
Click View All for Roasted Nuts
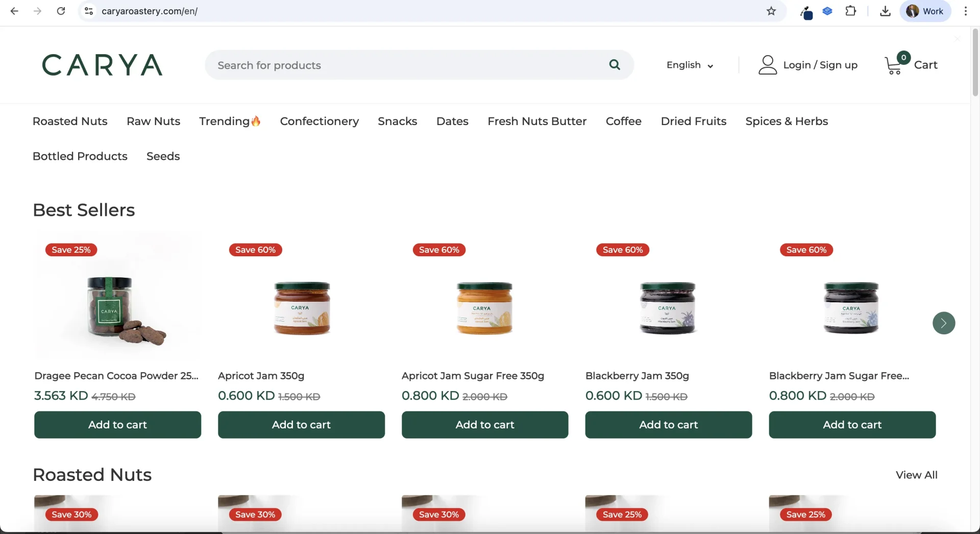[x=916, y=475]
